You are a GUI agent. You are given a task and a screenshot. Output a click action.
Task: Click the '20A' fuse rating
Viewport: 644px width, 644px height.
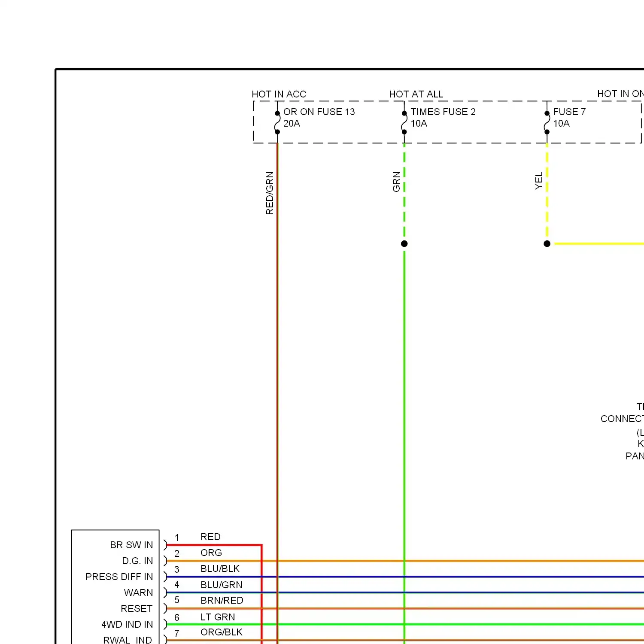click(292, 124)
